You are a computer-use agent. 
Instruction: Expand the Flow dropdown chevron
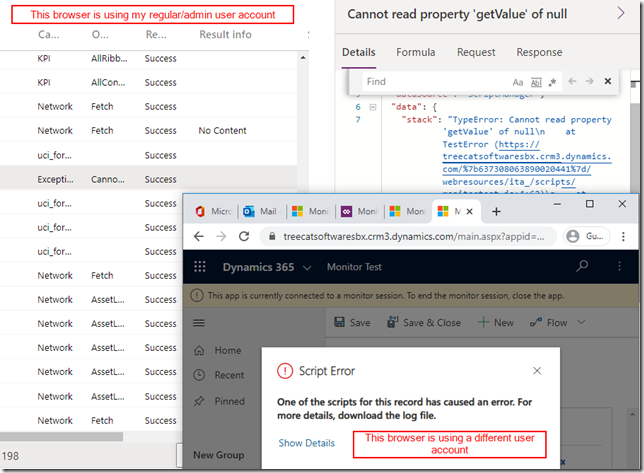(581, 322)
